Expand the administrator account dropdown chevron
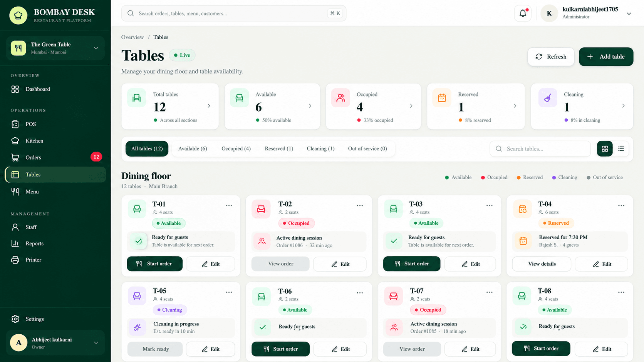The image size is (644, 362). click(x=629, y=13)
